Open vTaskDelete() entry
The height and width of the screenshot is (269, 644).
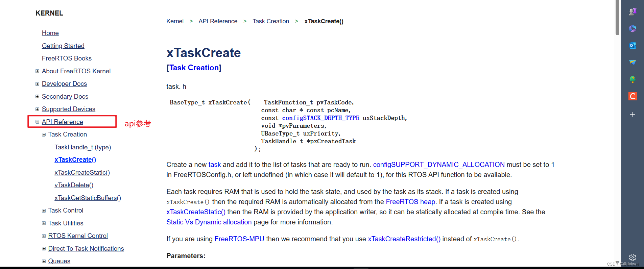74,185
